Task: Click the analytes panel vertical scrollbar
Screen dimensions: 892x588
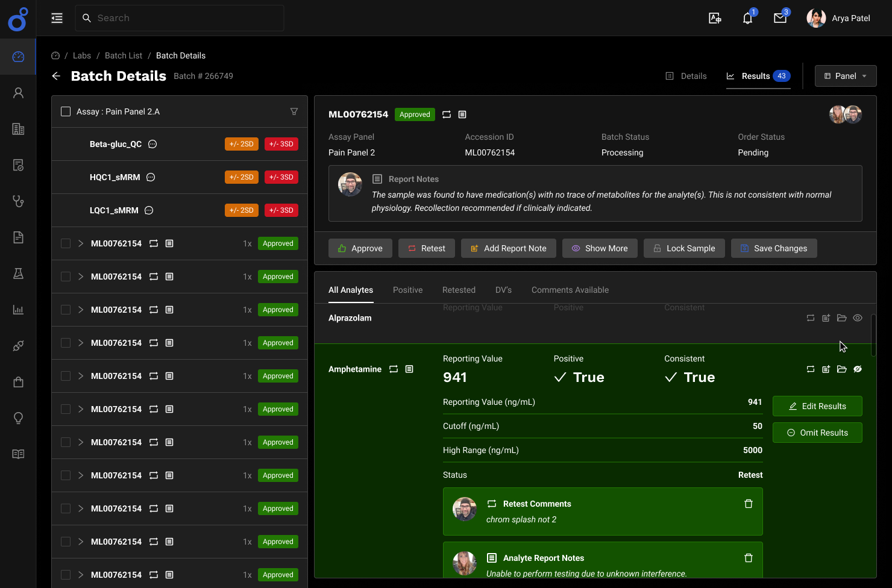Action: tap(873, 334)
